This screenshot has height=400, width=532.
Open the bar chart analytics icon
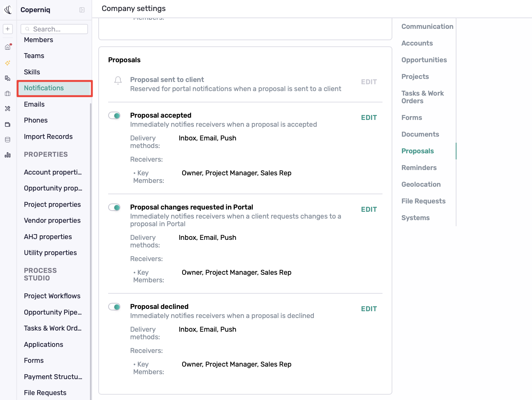8,155
